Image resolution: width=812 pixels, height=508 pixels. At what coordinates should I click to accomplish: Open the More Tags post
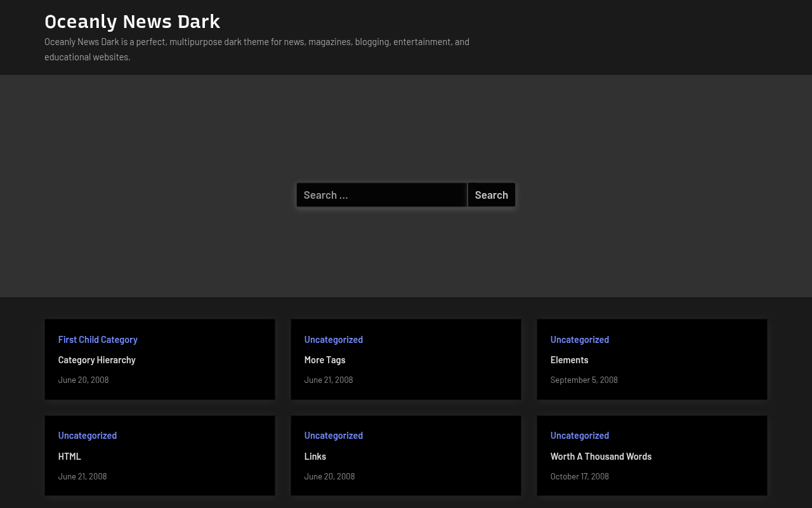click(325, 360)
